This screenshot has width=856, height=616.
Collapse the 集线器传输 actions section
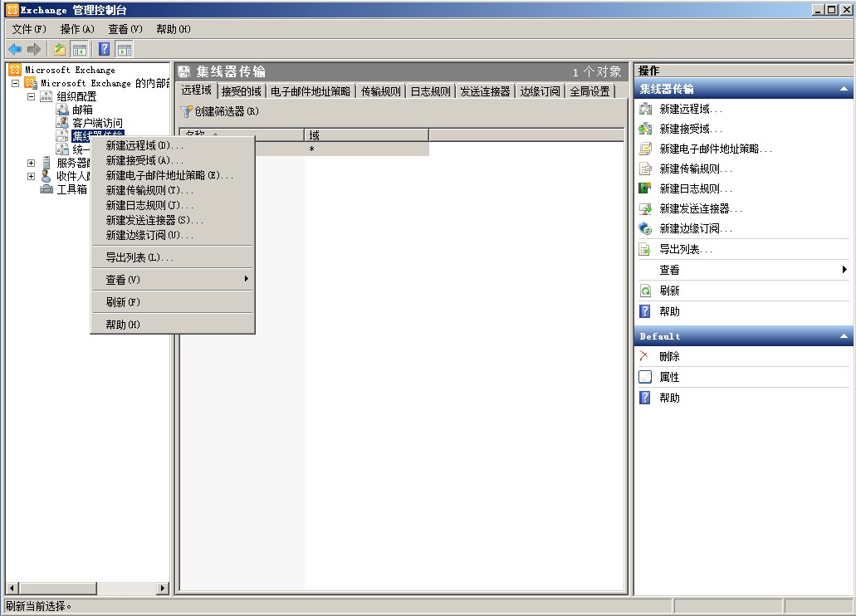[844, 89]
